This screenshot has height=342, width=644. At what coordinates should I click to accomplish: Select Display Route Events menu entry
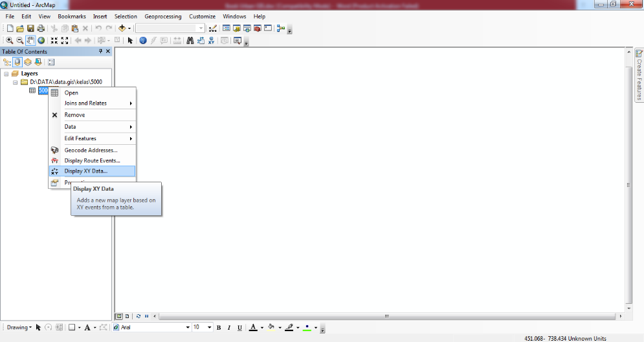(x=93, y=161)
